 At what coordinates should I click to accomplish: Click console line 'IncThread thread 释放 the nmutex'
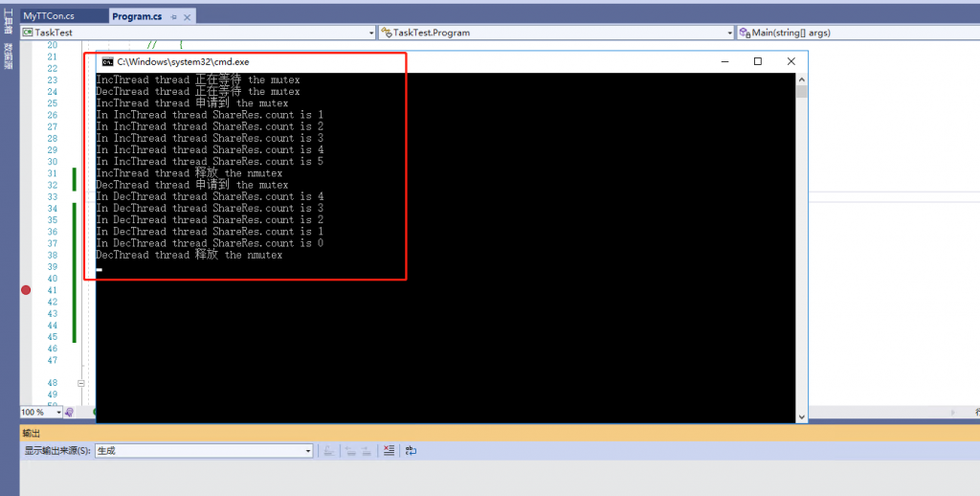click(189, 173)
